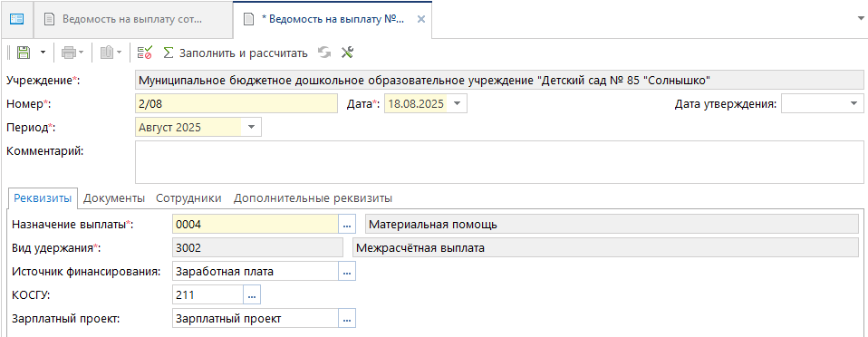Viewport: 868px width, 337px height.
Task: Open lookup button for Зарплатный проект
Action: (347, 318)
